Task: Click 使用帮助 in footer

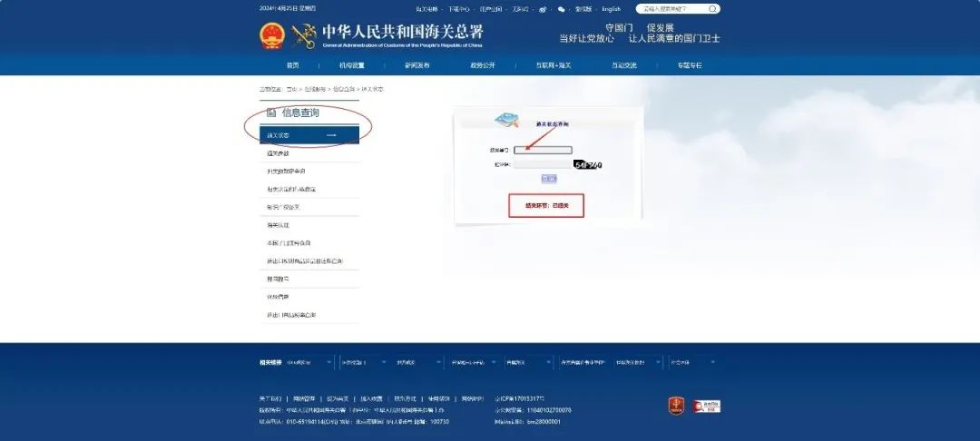Action: pos(439,398)
